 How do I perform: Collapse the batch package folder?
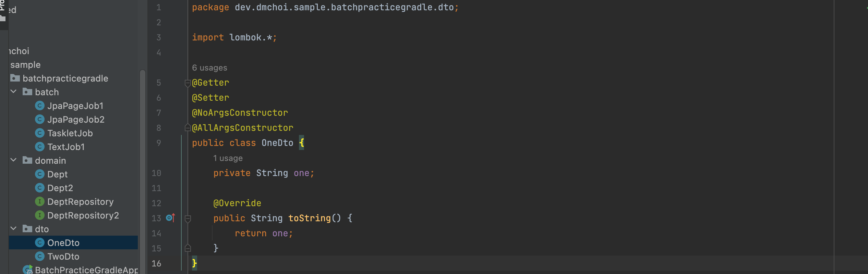tap(14, 91)
